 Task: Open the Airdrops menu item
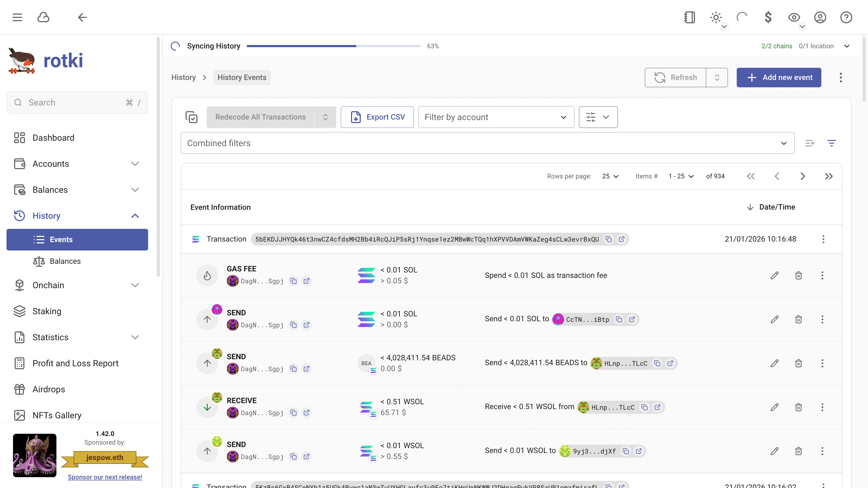[77, 389]
